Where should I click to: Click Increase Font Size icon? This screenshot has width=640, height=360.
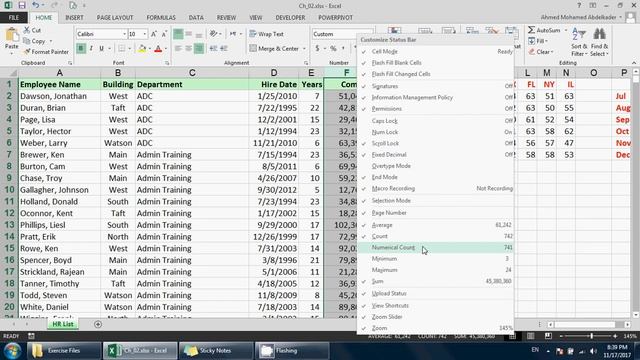(154, 34)
